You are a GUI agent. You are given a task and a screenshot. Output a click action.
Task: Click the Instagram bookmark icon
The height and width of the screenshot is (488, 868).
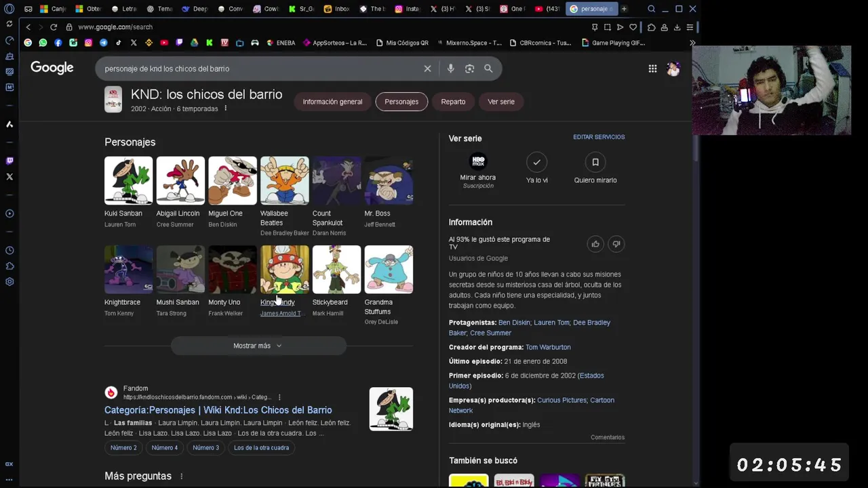click(88, 43)
